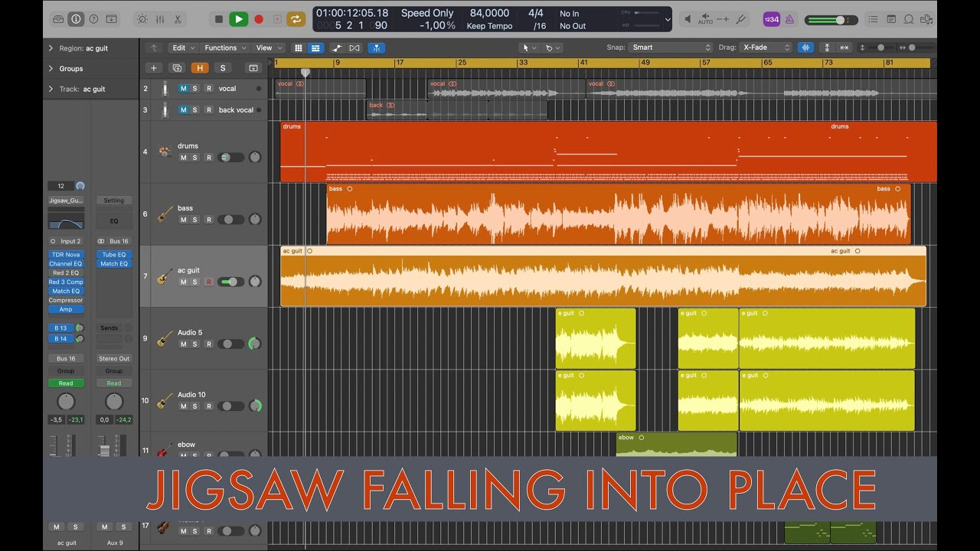Viewport: 980px width, 551px height.
Task: Click green Read automation on ac guit strip
Action: pos(66,383)
